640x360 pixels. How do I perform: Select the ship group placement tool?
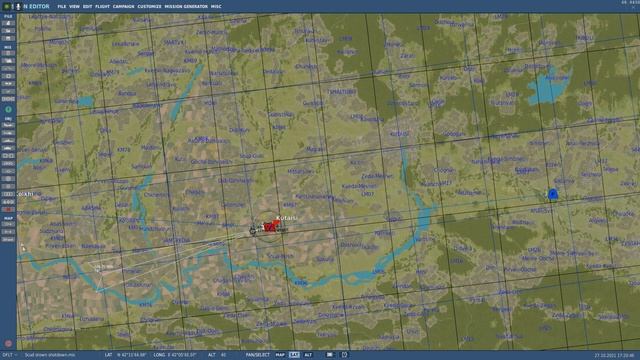pyautogui.click(x=8, y=140)
